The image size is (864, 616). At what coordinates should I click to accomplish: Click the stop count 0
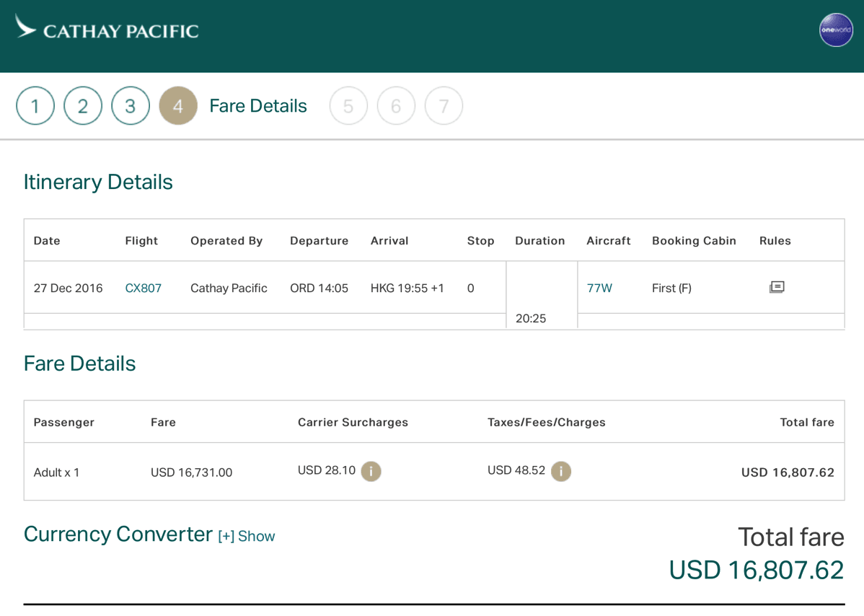click(x=470, y=289)
